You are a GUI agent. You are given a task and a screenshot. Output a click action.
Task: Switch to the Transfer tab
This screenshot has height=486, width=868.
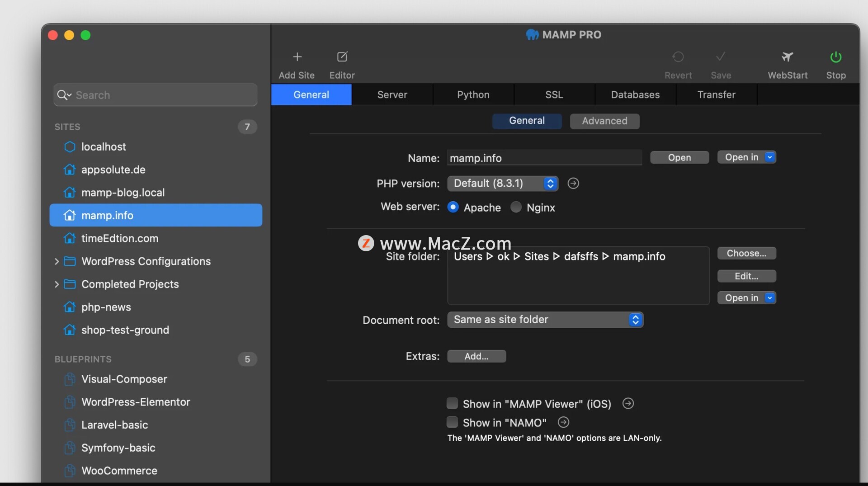coord(717,94)
